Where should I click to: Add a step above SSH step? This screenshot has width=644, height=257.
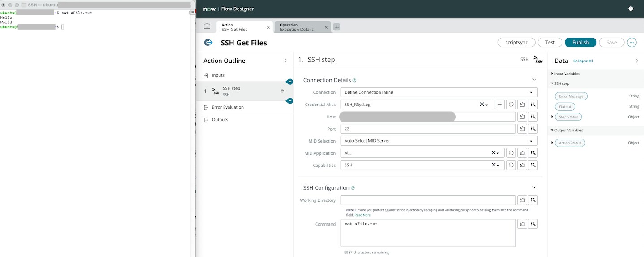(x=290, y=82)
